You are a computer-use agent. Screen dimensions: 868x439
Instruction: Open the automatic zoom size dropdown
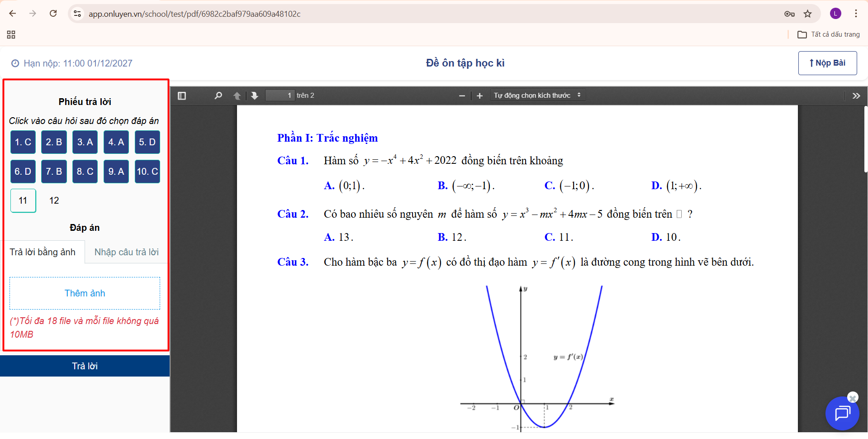coord(537,95)
